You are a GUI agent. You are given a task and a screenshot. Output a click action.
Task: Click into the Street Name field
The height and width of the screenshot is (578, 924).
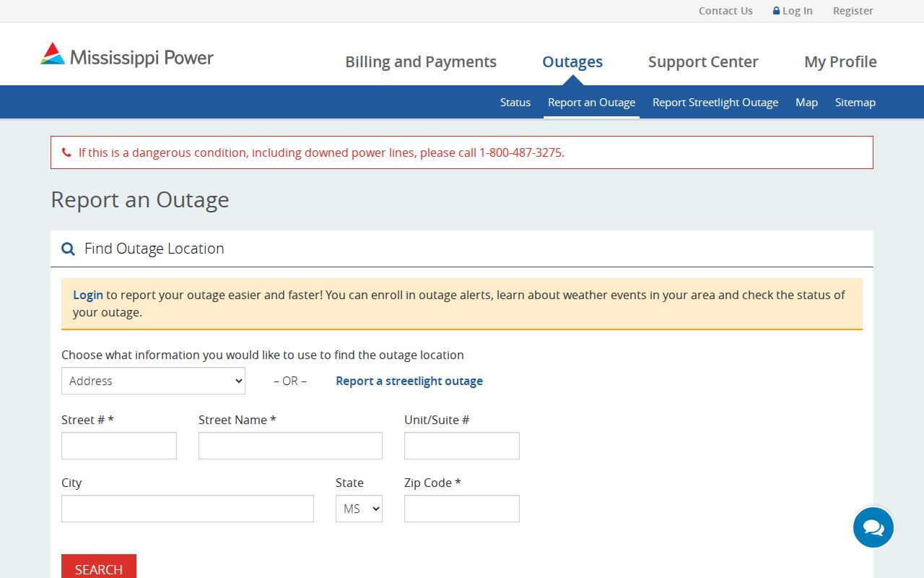pyautogui.click(x=290, y=446)
